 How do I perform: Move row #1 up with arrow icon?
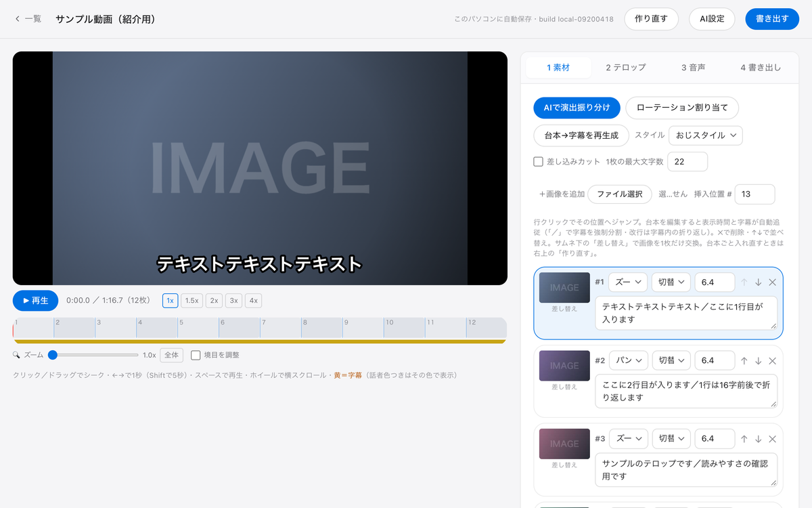pyautogui.click(x=744, y=282)
